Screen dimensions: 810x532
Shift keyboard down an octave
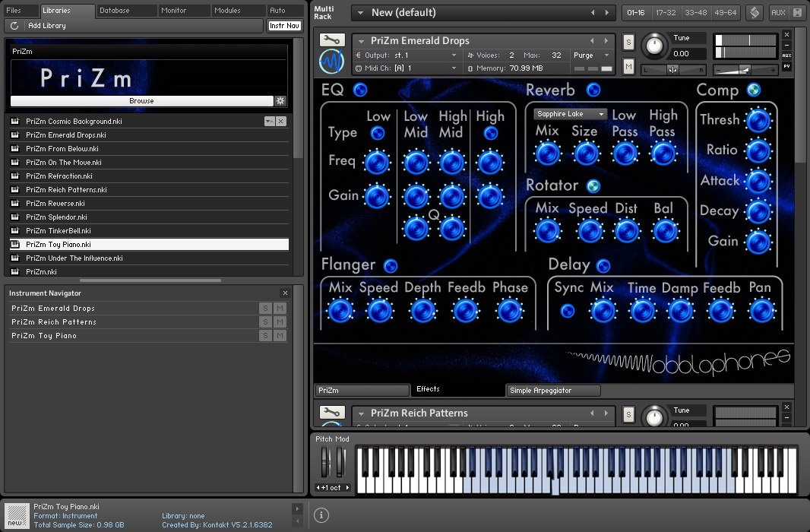tap(318, 488)
